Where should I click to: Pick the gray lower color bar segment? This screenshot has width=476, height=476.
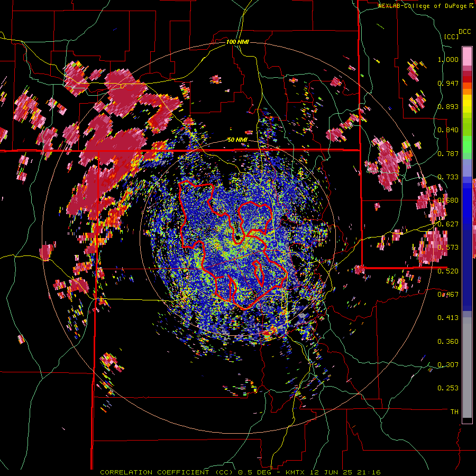[467, 368]
